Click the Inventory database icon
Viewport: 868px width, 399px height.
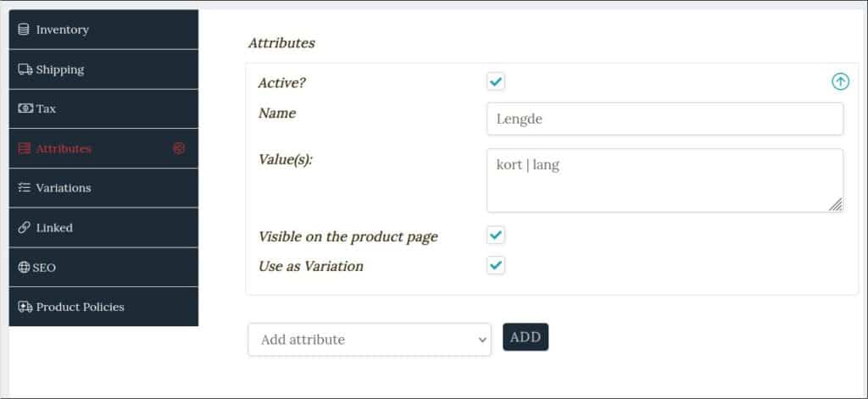coord(23,30)
